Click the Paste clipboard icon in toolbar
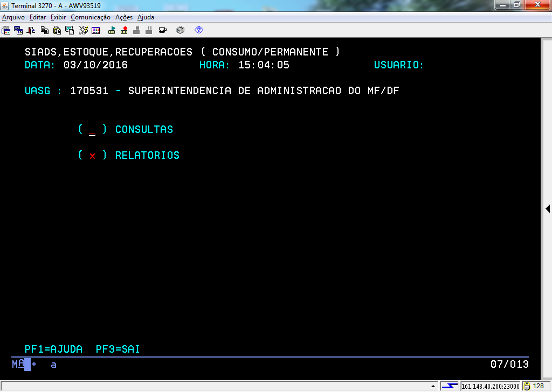Viewport: 552px width, 392px height. point(57,30)
